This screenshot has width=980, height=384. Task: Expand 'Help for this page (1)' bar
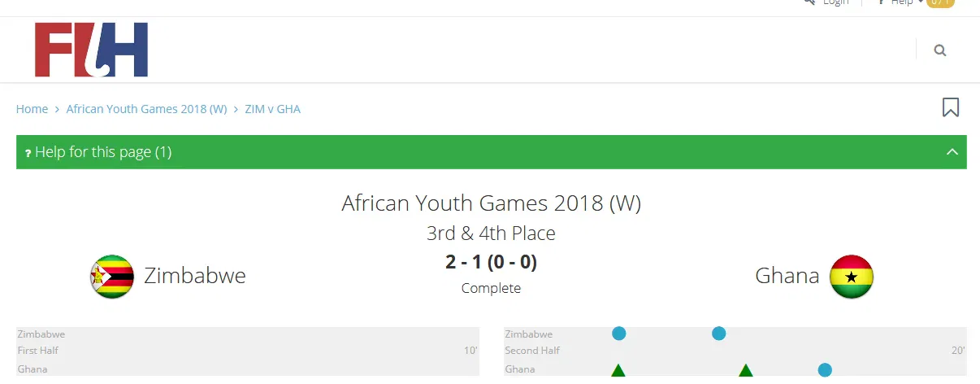pyautogui.click(x=103, y=152)
